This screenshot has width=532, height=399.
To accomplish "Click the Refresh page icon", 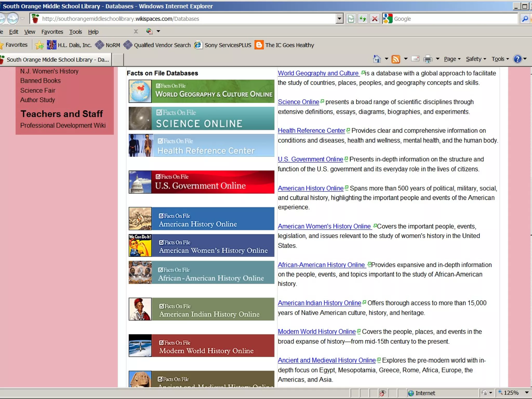I will [x=363, y=19].
